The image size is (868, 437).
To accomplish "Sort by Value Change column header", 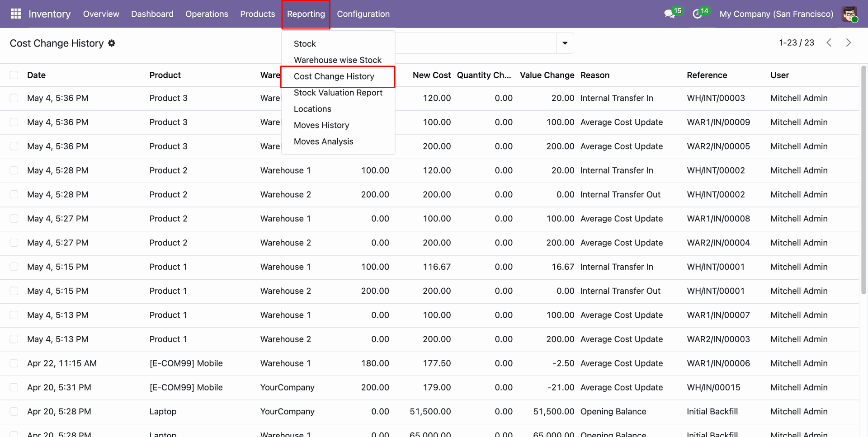I will (x=547, y=75).
